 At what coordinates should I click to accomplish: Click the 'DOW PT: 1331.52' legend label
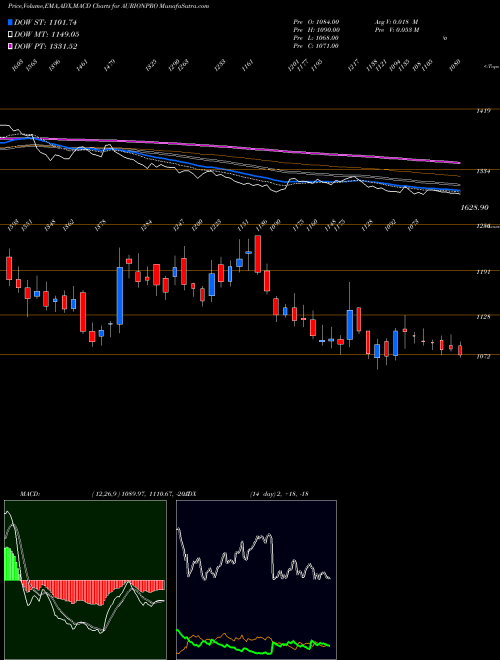pos(46,47)
